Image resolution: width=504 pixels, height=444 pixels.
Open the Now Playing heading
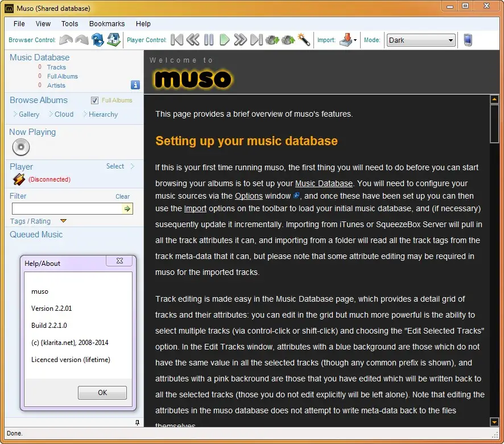[x=32, y=132]
